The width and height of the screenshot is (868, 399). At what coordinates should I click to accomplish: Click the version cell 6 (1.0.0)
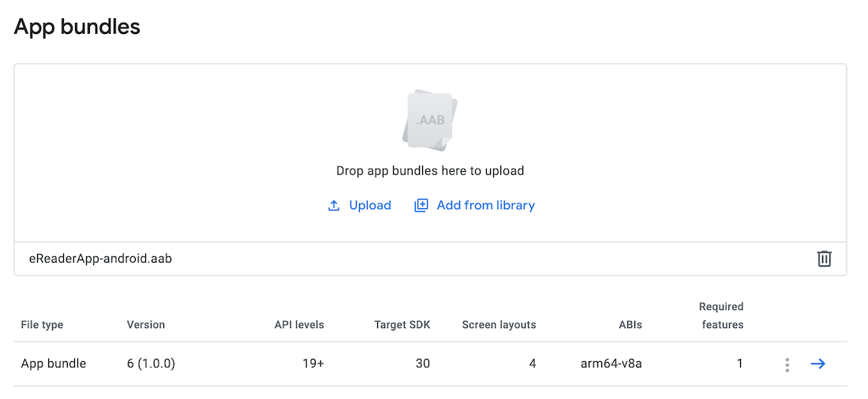pyautogui.click(x=151, y=364)
